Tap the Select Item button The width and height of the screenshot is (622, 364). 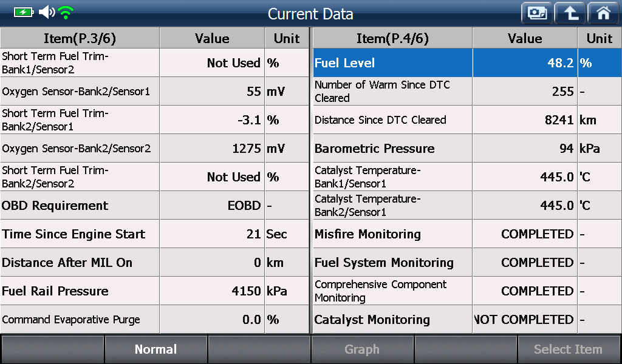[568, 349]
